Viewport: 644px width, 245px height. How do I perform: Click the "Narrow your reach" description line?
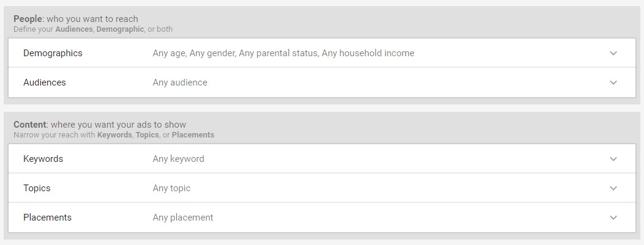coord(114,134)
